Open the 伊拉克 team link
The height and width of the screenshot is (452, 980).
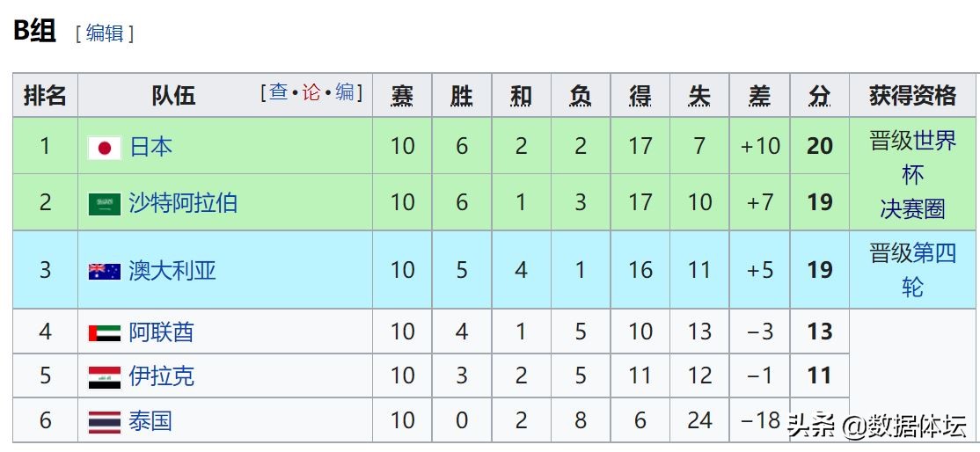[161, 376]
